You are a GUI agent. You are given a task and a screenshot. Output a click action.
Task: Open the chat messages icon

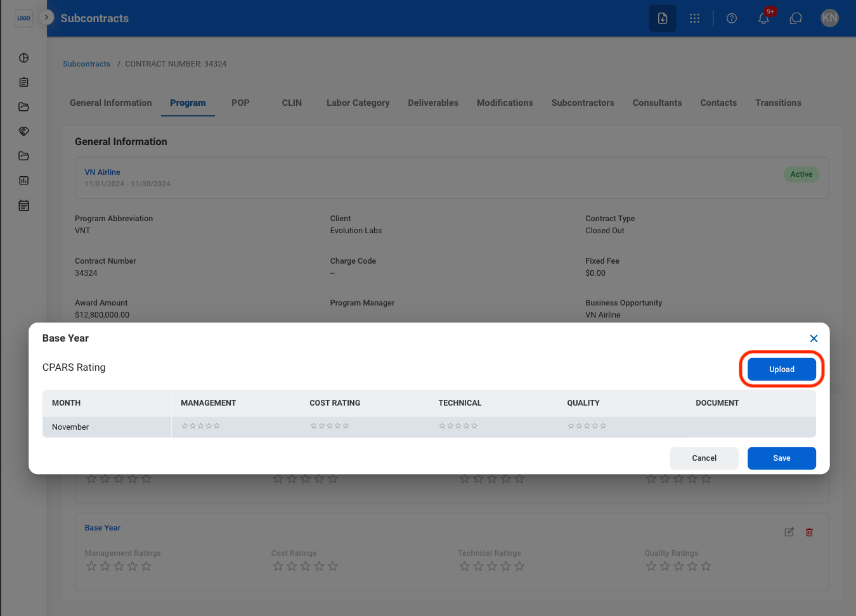796,18
